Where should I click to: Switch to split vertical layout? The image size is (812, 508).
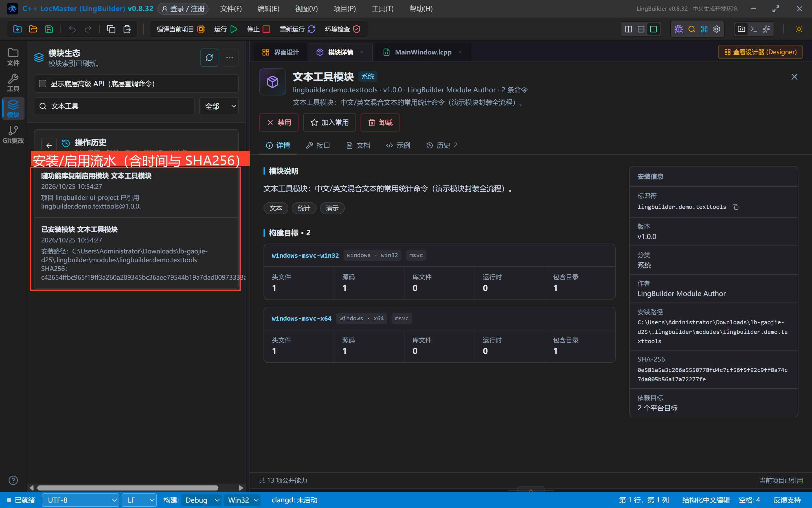629,29
